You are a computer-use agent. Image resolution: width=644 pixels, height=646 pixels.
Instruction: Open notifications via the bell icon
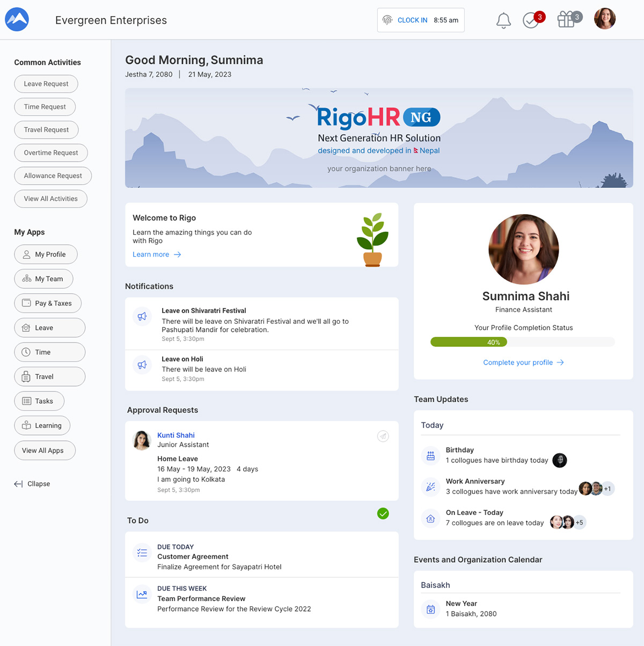point(503,20)
